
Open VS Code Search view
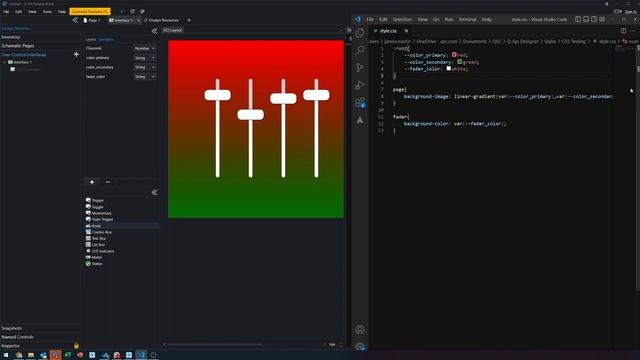click(x=360, y=50)
